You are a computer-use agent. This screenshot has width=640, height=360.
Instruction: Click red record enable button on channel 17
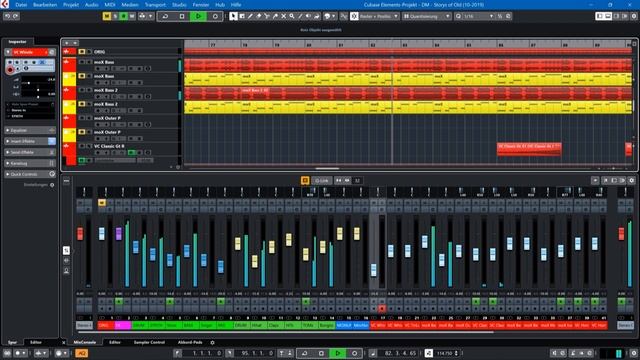coord(382,309)
